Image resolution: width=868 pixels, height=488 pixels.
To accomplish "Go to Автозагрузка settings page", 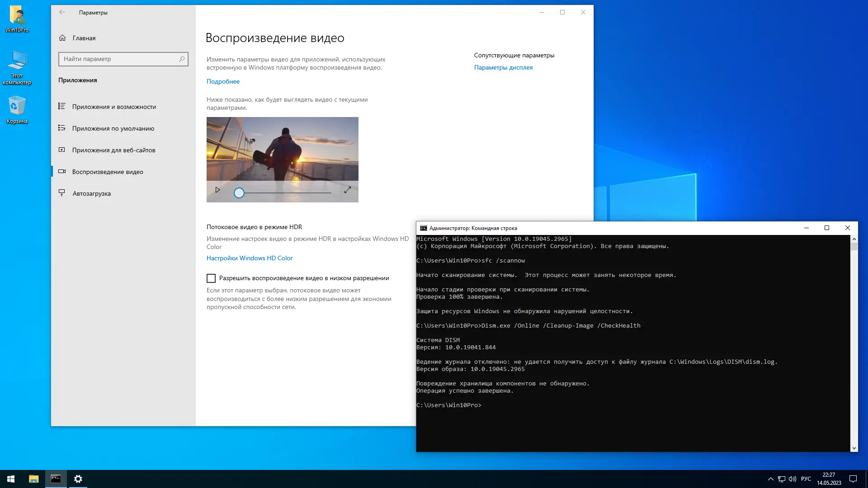I will [x=91, y=193].
